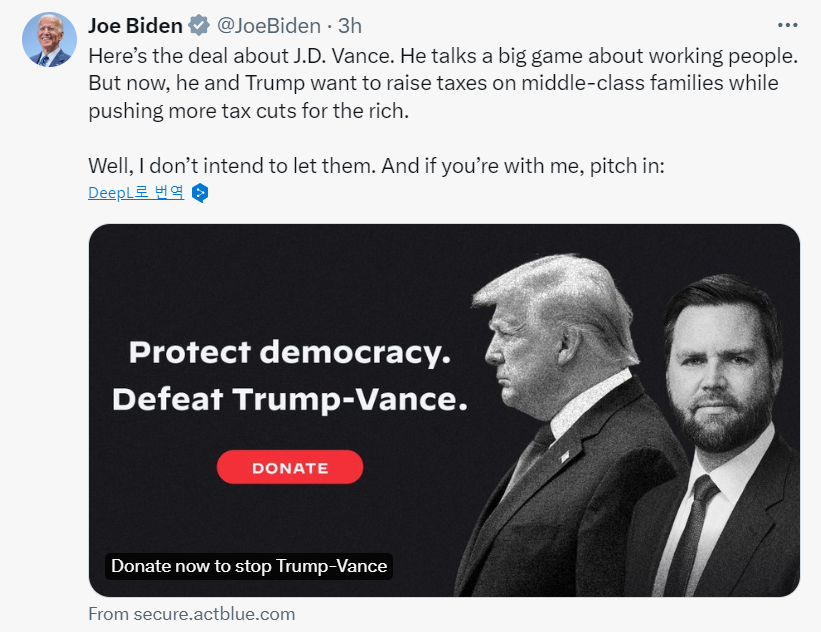Click the flag lapel pin on the suit
The width and height of the screenshot is (821, 632).
click(565, 457)
